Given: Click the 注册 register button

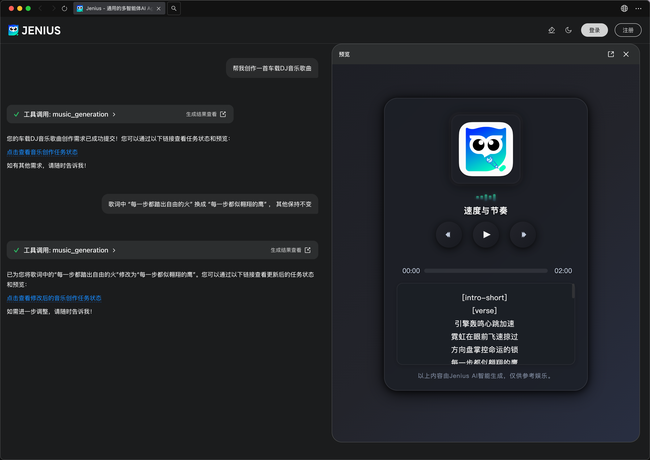Looking at the screenshot, I should [628, 30].
